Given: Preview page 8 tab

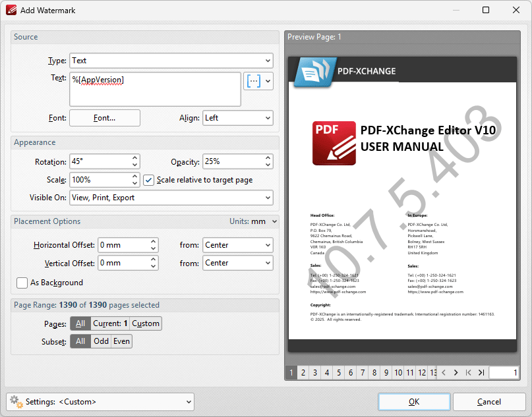Looking at the screenshot, I should [374, 373].
